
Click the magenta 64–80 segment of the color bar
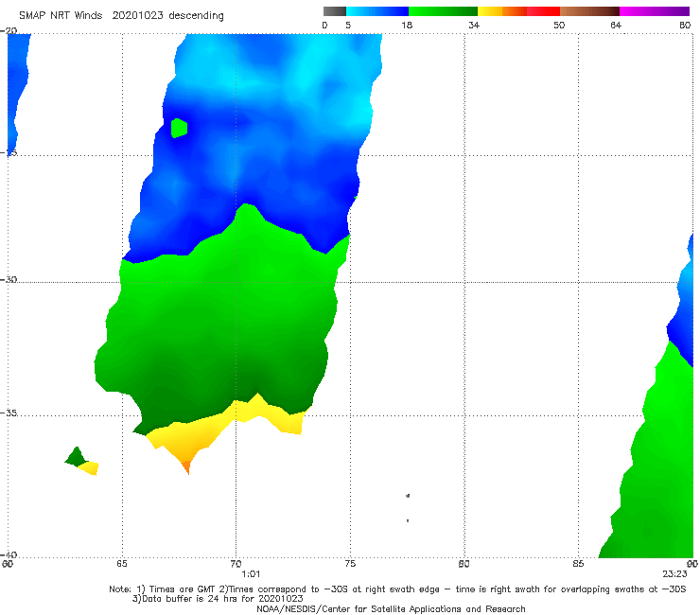click(655, 11)
